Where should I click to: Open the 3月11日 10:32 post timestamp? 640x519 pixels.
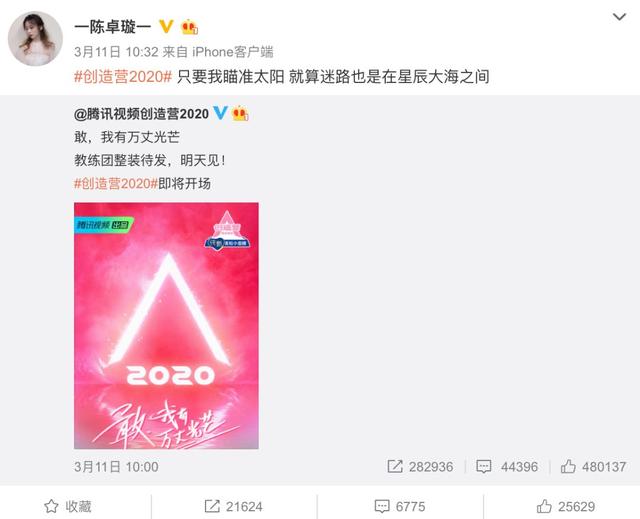pyautogui.click(x=116, y=52)
